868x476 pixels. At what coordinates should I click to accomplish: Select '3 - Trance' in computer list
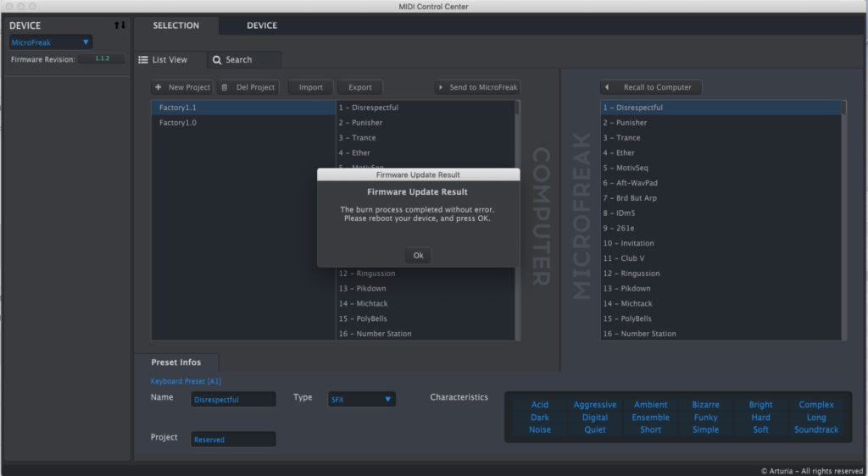pyautogui.click(x=426, y=138)
